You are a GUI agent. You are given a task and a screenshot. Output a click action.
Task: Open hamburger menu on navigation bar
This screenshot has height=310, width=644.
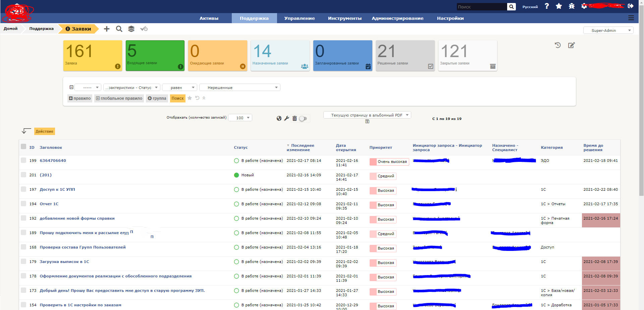click(x=631, y=18)
